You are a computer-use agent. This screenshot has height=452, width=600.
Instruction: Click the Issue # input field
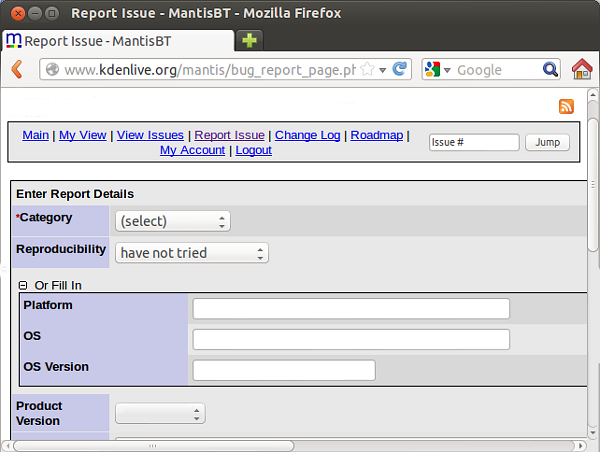pyautogui.click(x=474, y=142)
